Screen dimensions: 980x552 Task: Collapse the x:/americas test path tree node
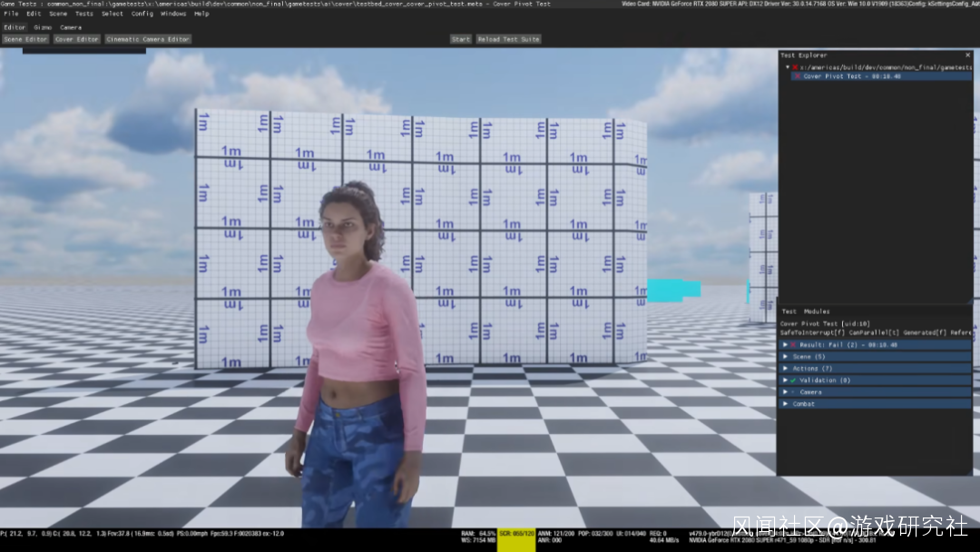coord(787,67)
